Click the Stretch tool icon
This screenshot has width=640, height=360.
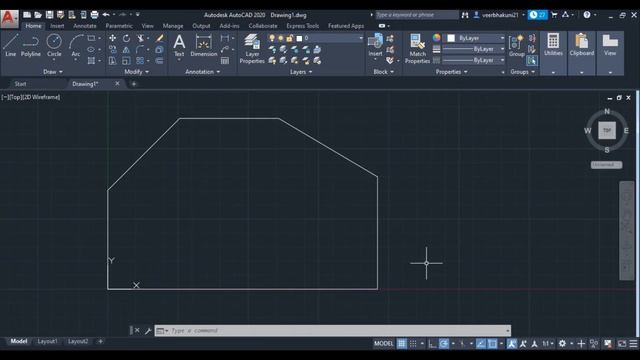pyautogui.click(x=112, y=61)
